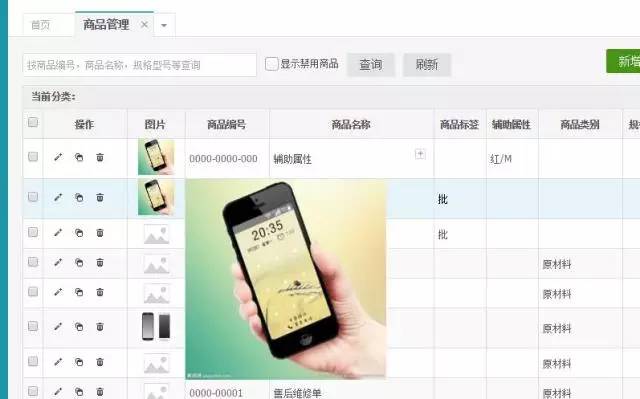This screenshot has height=399, width=640.
Task: Sort by the 商品名称 column header
Action: click(x=351, y=124)
